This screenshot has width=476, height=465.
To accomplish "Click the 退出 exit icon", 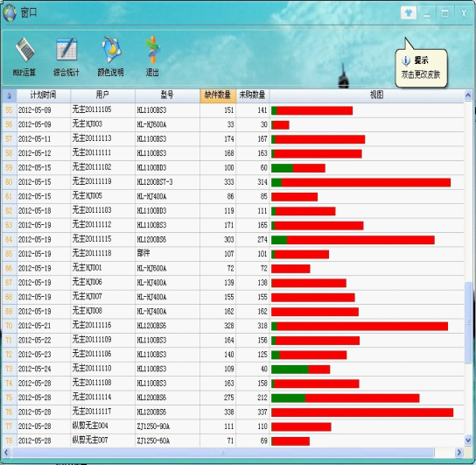I will [153, 50].
